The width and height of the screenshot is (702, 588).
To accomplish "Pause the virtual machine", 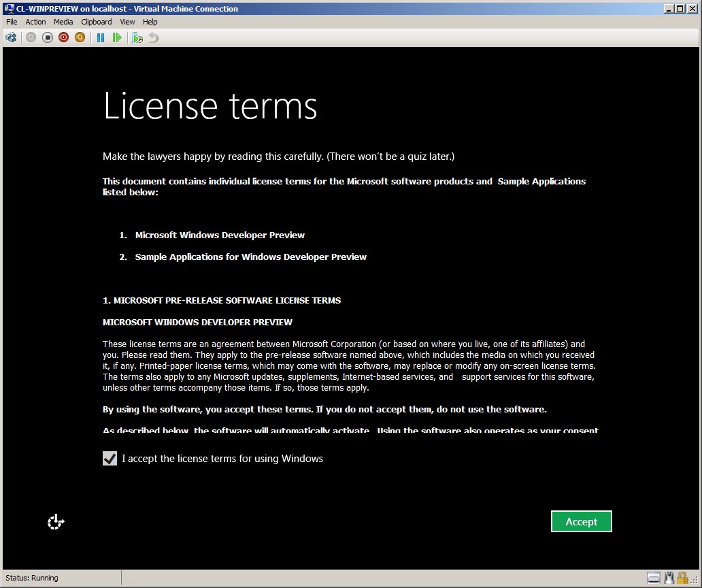I will (101, 37).
